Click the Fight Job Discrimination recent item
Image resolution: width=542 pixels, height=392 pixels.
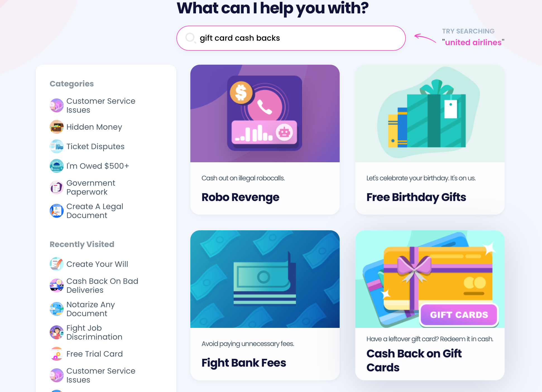point(94,332)
